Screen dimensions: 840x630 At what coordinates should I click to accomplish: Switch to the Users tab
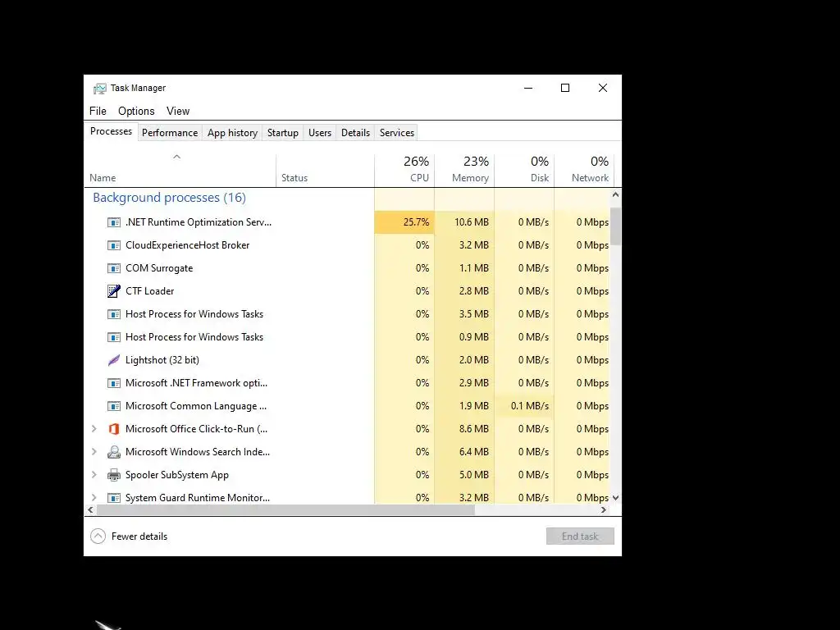(320, 133)
